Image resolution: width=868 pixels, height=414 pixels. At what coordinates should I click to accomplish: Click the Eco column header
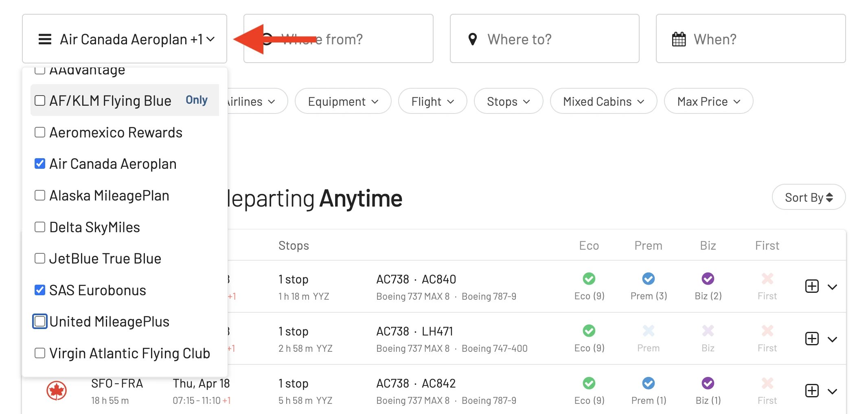(589, 246)
